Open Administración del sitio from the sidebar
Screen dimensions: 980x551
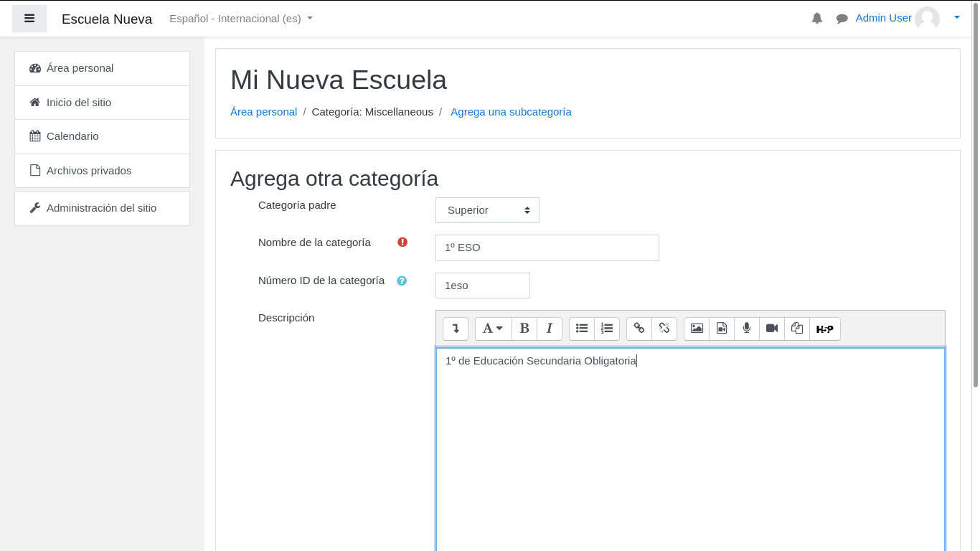101,207
